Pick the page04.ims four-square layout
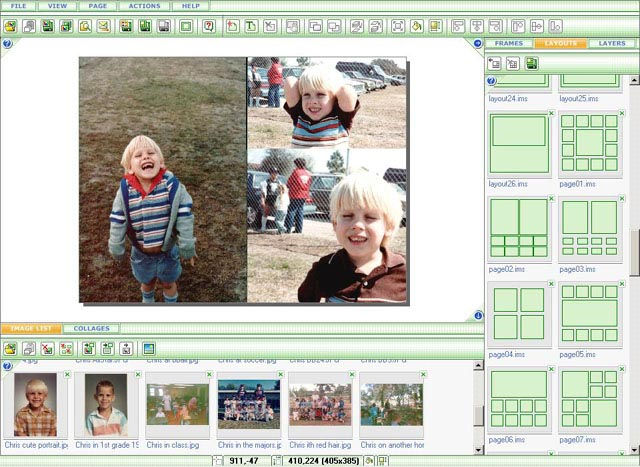640x467 pixels. click(x=519, y=314)
